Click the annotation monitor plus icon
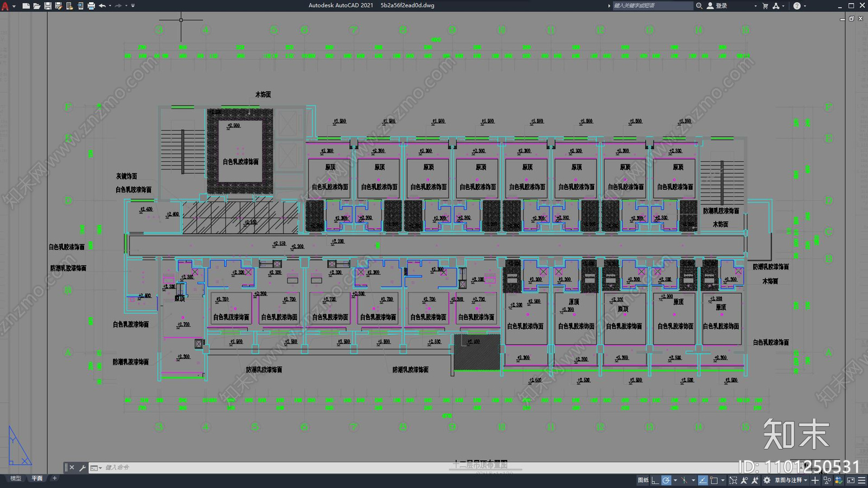Screen dimensions: 868x488 815,480
